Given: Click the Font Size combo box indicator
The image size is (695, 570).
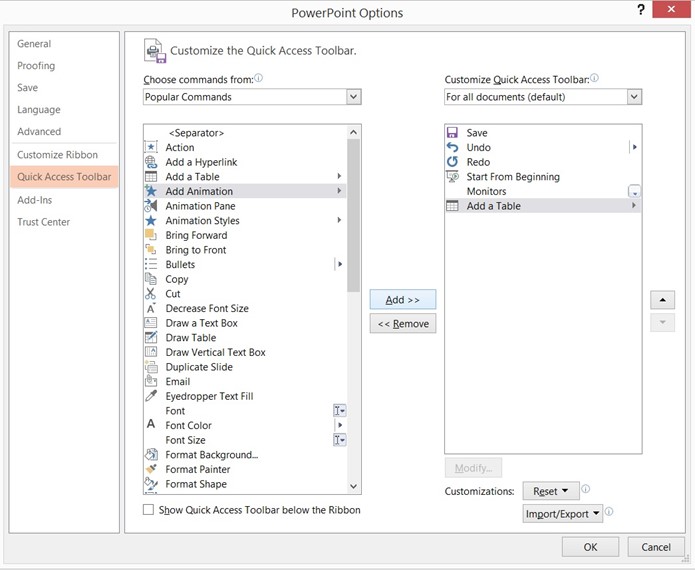Looking at the screenshot, I should coord(340,440).
